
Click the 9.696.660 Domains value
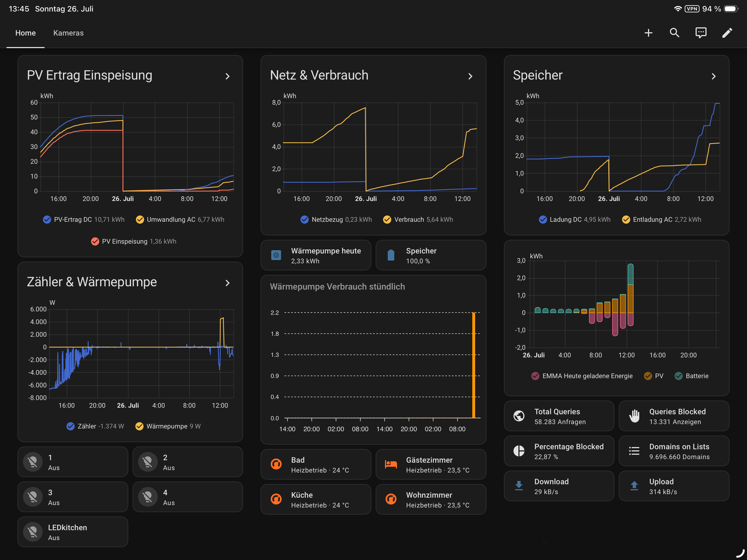tap(679, 457)
